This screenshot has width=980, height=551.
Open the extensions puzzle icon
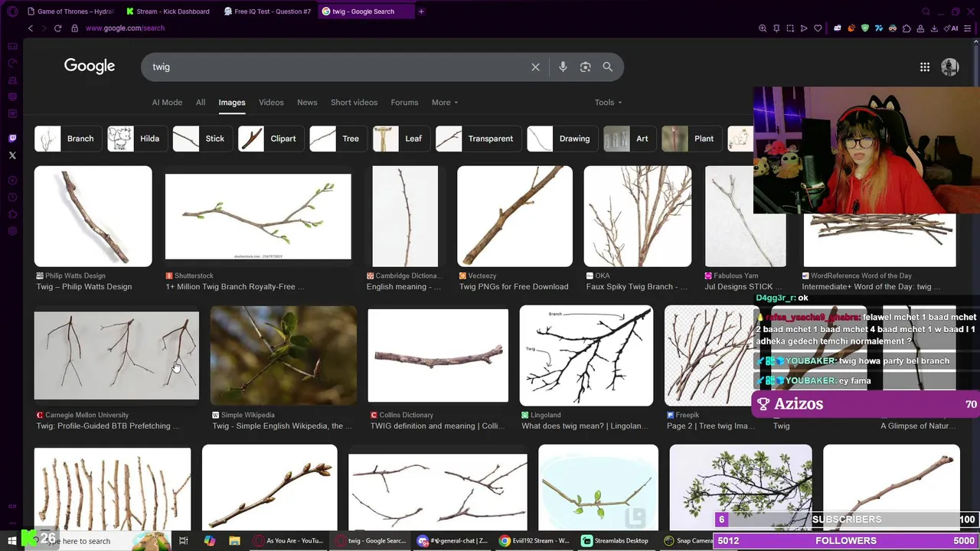906,28
